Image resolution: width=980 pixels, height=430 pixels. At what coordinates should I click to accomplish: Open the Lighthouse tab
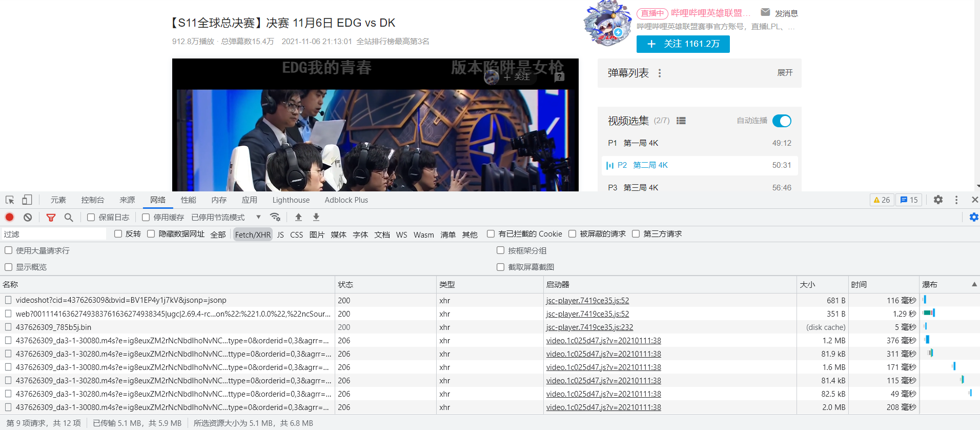point(291,200)
